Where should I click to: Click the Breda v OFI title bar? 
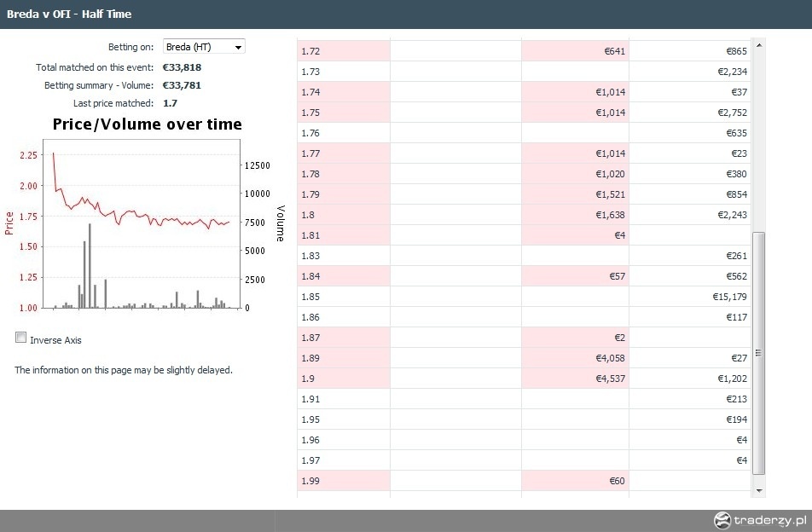pyautogui.click(x=406, y=14)
